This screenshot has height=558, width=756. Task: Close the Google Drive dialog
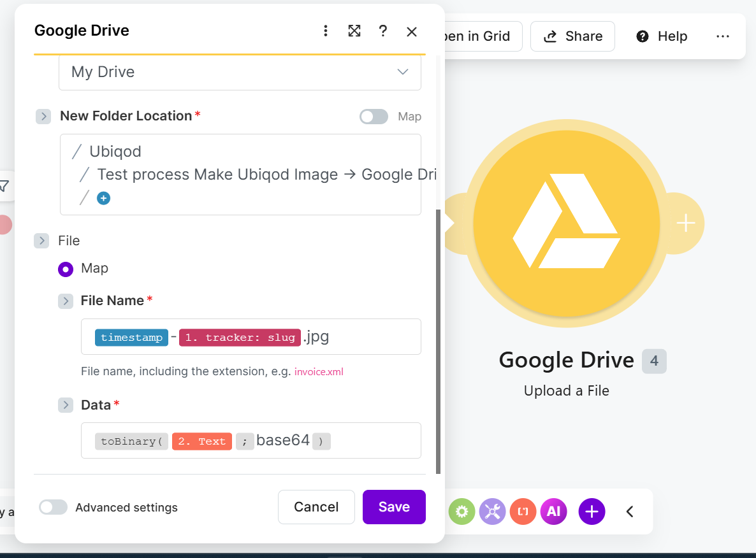(411, 31)
